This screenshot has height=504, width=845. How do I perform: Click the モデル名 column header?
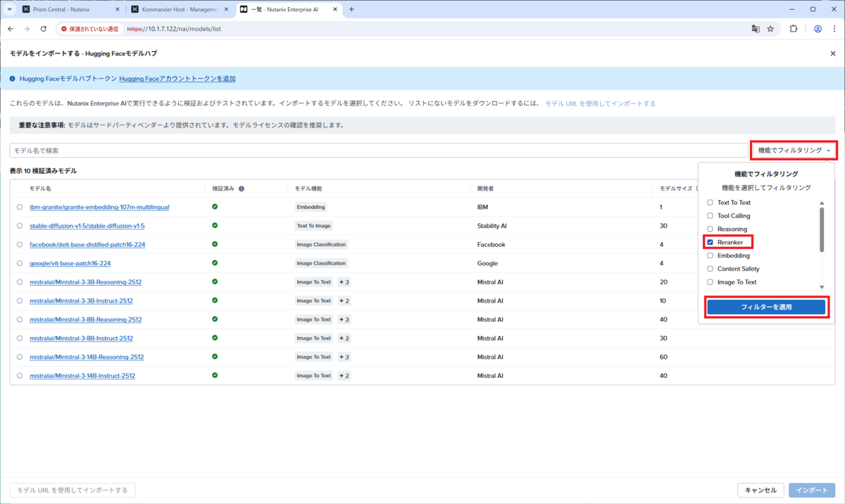40,189
